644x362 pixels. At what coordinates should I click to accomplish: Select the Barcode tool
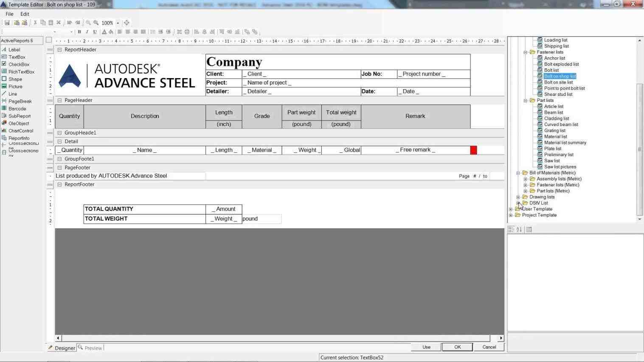[x=17, y=108]
